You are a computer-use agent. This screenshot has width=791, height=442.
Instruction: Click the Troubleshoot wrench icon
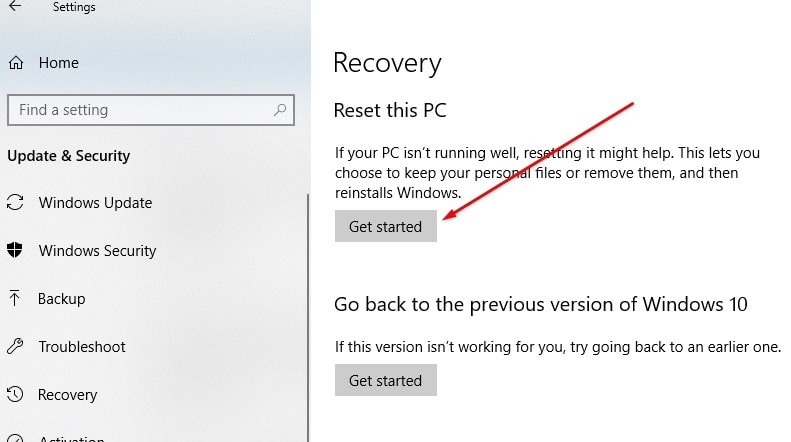point(15,347)
